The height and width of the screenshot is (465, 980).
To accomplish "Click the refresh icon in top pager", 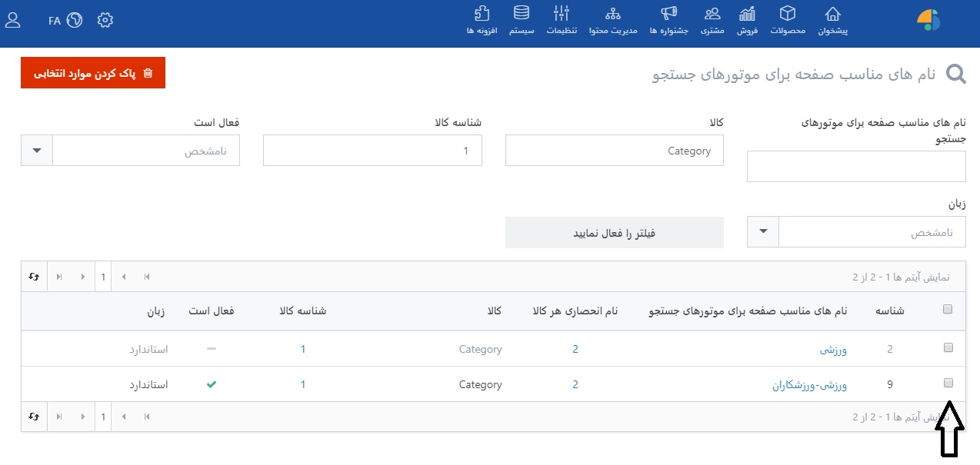I will click(x=34, y=276).
